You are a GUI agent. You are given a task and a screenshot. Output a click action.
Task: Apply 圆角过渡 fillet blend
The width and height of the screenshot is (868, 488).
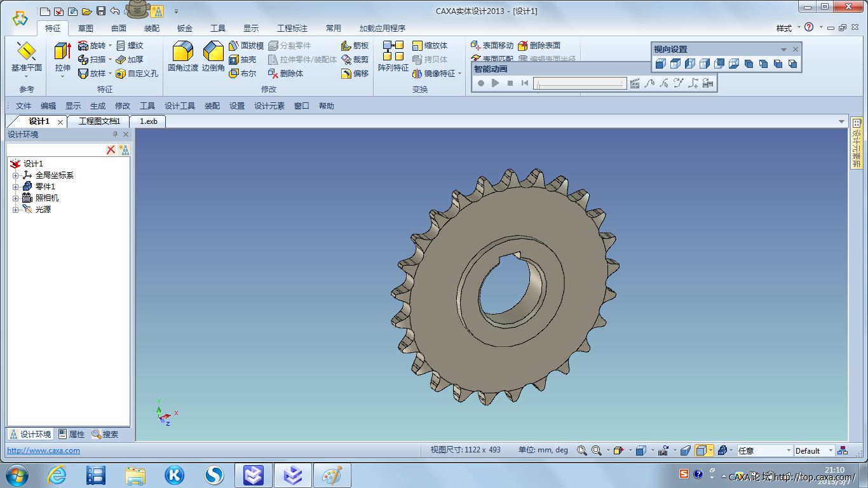pyautogui.click(x=183, y=57)
